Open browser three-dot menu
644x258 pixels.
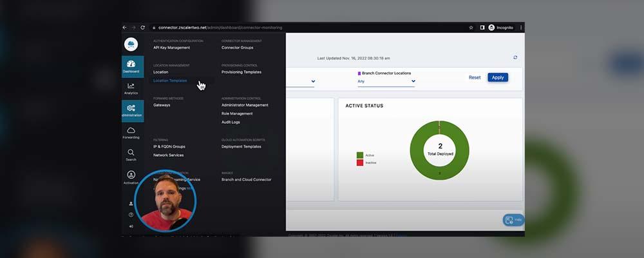[x=521, y=28]
